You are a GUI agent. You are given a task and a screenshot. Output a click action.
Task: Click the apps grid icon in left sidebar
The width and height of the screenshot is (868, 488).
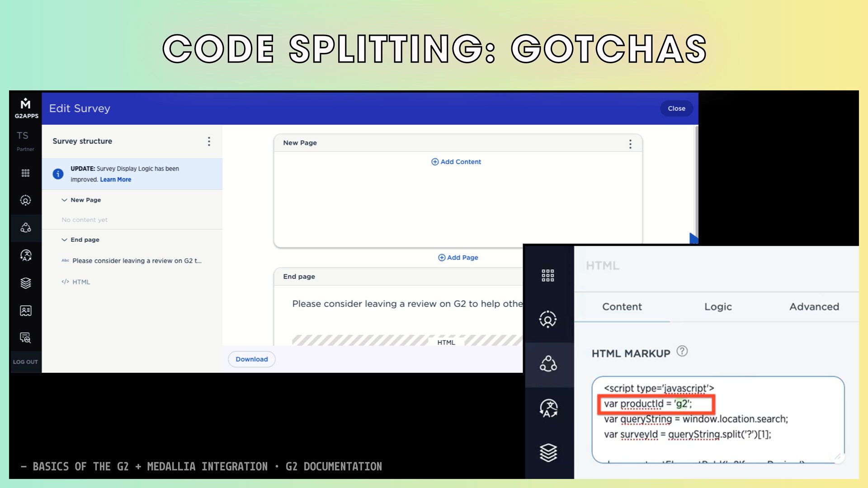tap(25, 173)
